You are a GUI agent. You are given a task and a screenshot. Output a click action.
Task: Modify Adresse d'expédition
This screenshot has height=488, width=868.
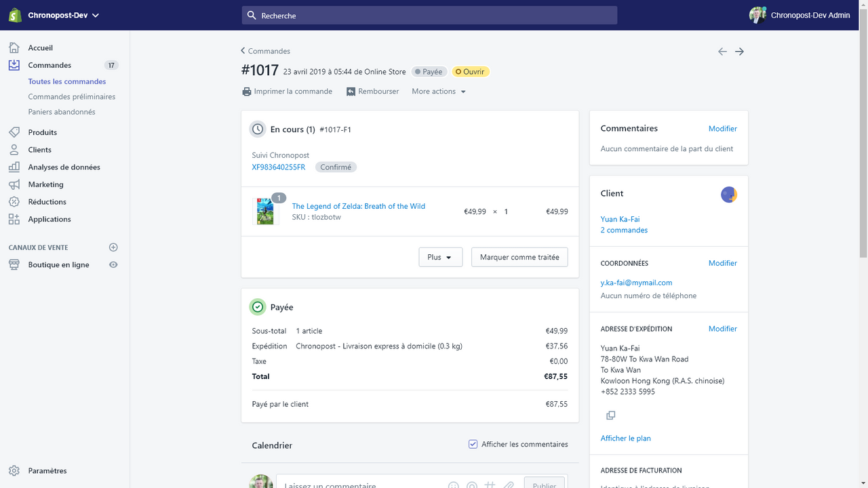pyautogui.click(x=723, y=329)
